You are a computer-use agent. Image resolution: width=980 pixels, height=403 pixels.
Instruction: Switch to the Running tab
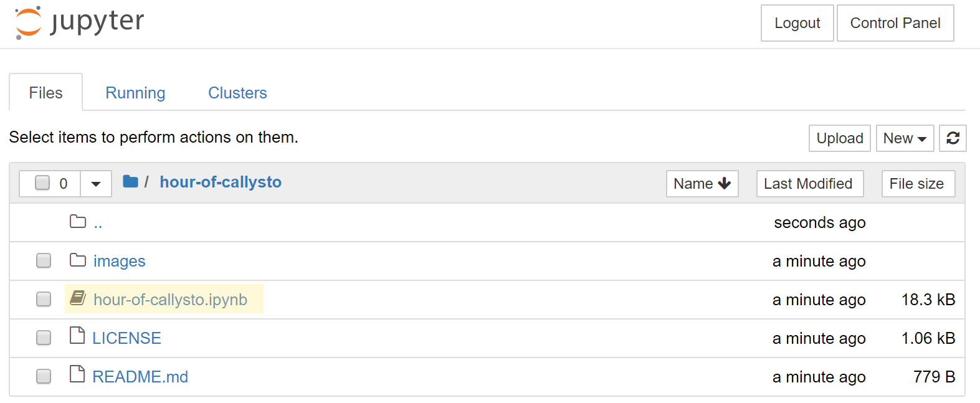(135, 93)
